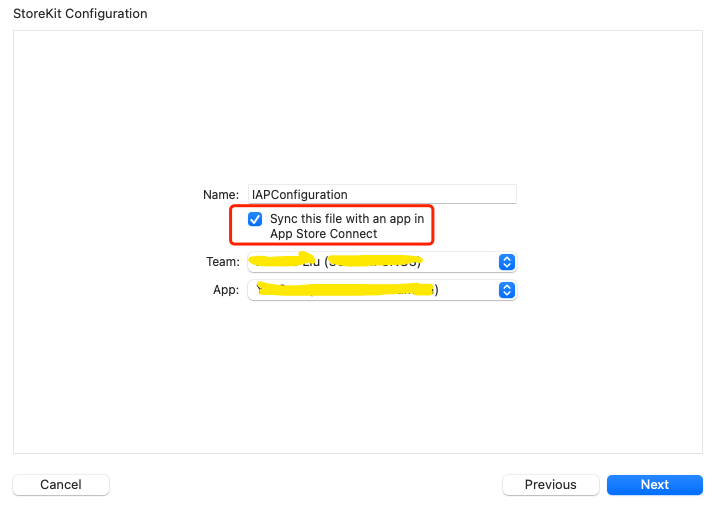The height and width of the screenshot is (512, 717).
Task: Click the highlighted app name in App selector
Action: point(345,290)
